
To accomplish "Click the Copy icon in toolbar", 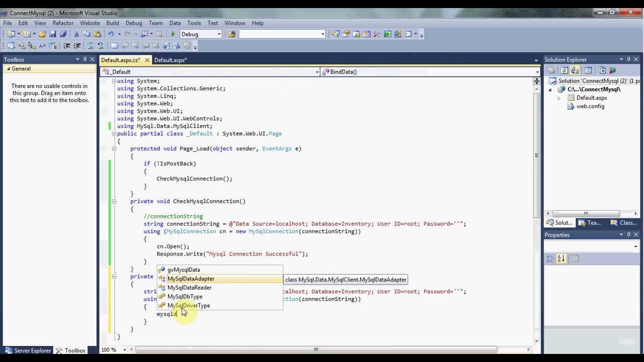I will pos(87,34).
